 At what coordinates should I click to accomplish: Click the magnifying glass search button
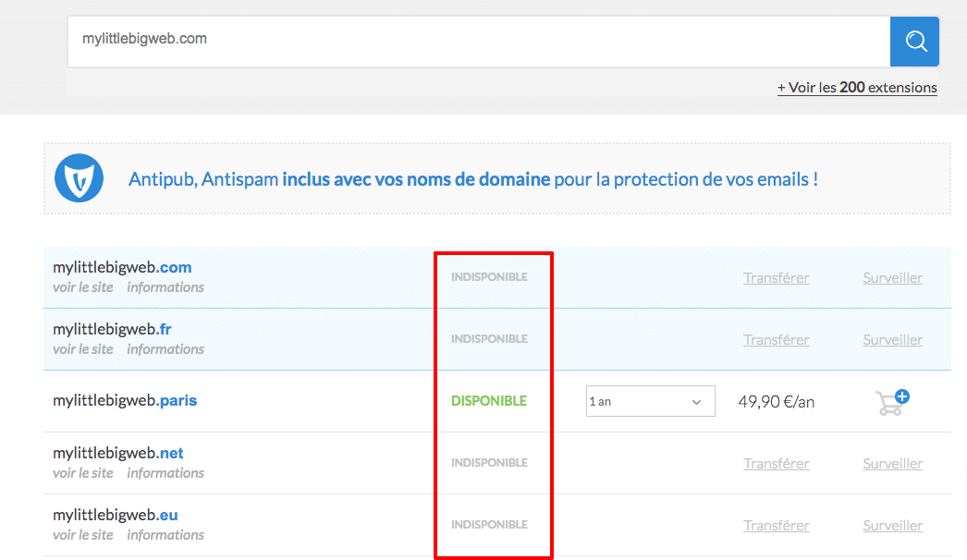(914, 42)
